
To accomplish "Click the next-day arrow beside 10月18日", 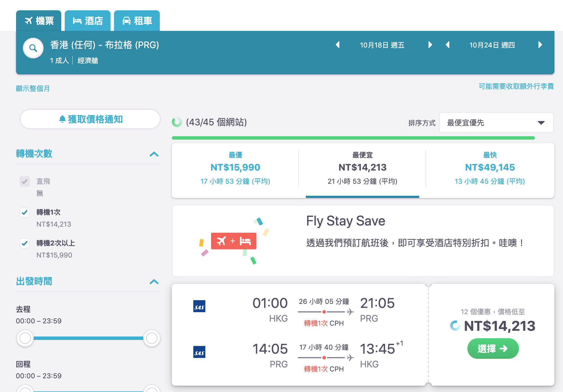I will 430,45.
